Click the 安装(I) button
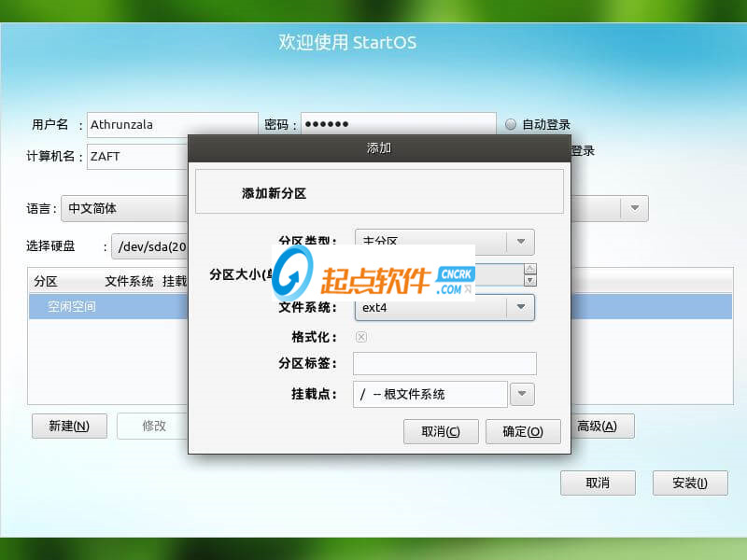 [690, 483]
